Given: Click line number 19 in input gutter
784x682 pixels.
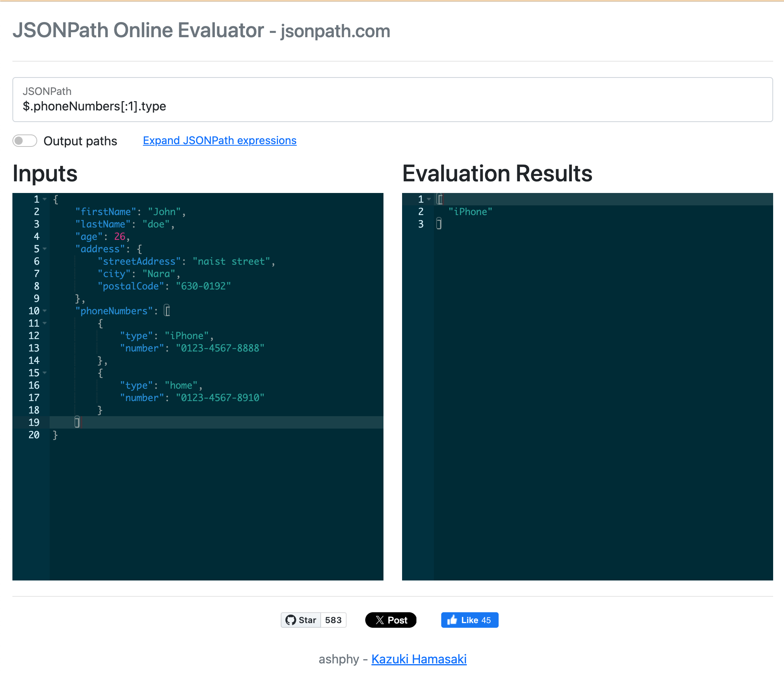Looking at the screenshot, I should click(x=34, y=422).
